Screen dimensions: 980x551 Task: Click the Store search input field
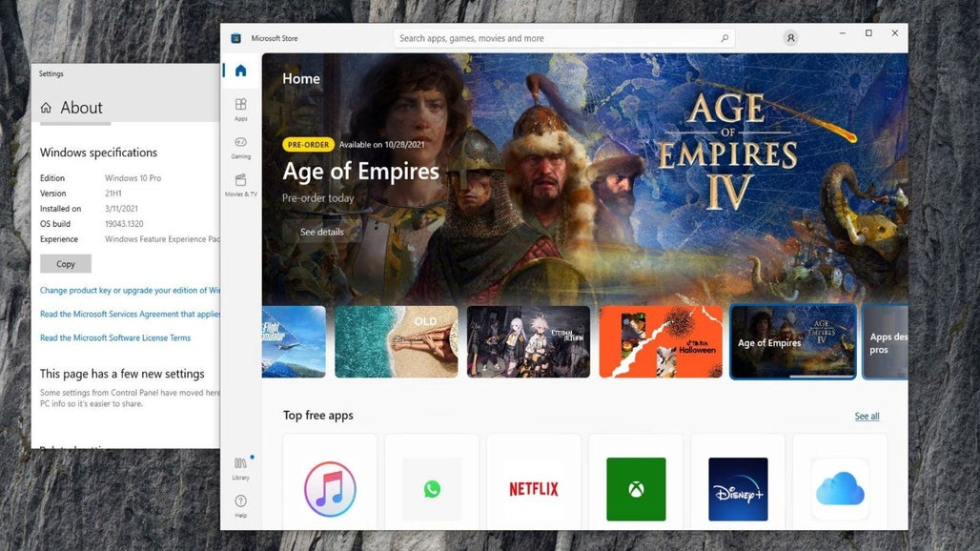click(553, 38)
